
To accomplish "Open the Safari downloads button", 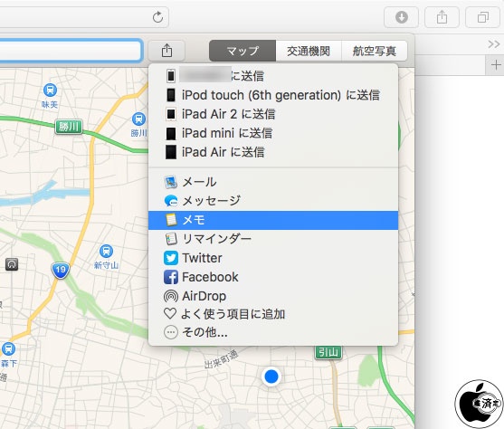I will point(401,17).
